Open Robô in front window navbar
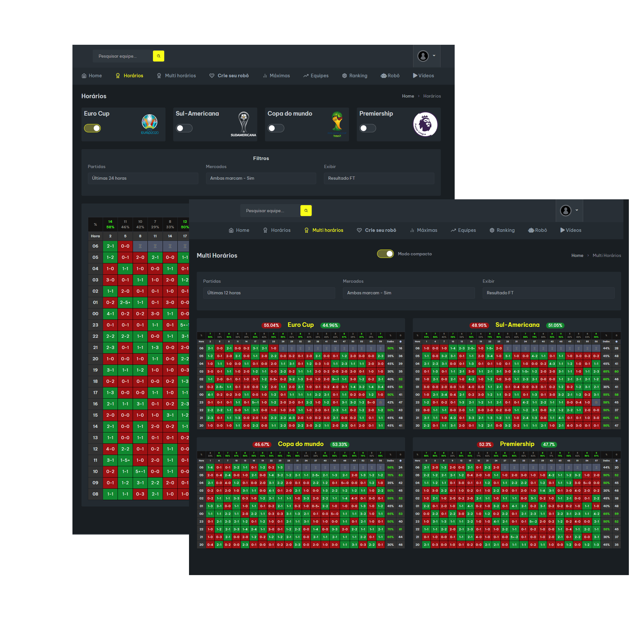This screenshot has width=644, height=644. [x=537, y=230]
